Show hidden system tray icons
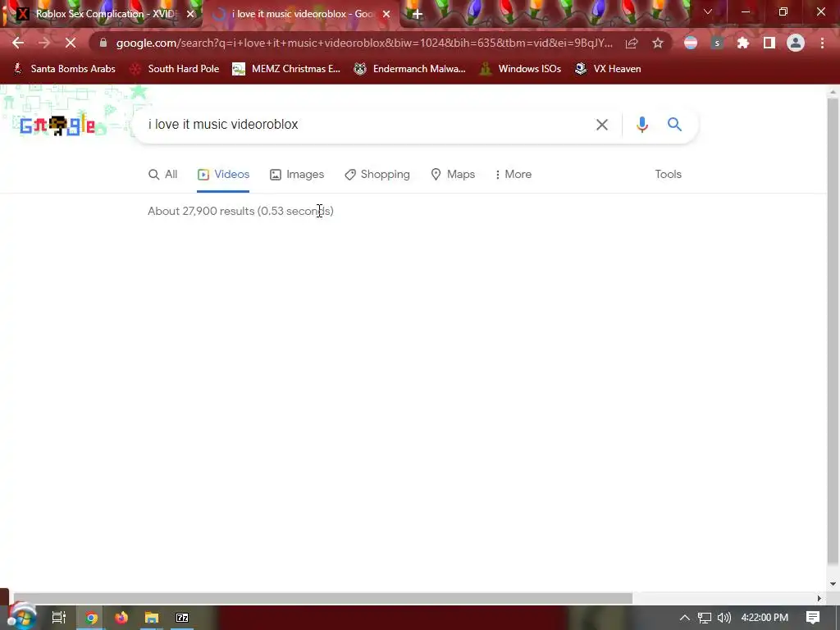The image size is (840, 630). (x=685, y=618)
